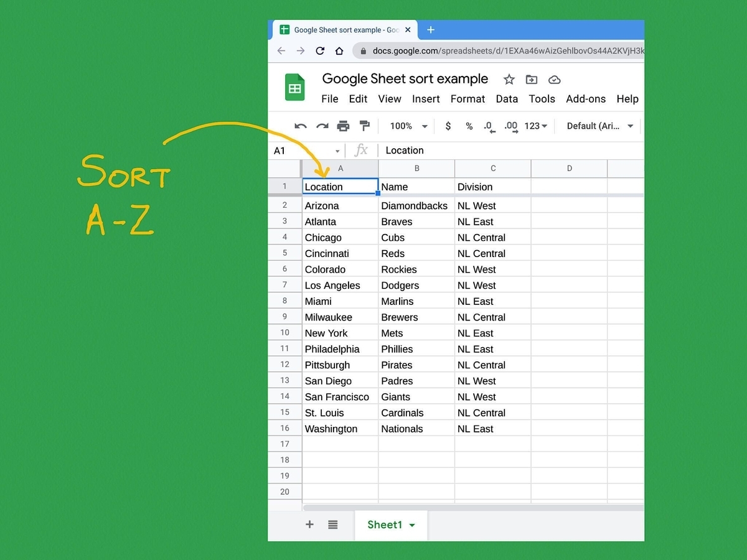747x560 pixels.
Task: Open the Data menu
Action: 507,98
